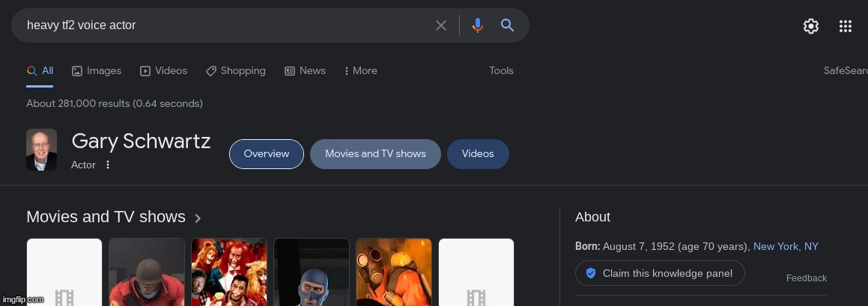The height and width of the screenshot is (306, 868).
Task: Open the Google apps grid icon
Action: coord(845,26)
